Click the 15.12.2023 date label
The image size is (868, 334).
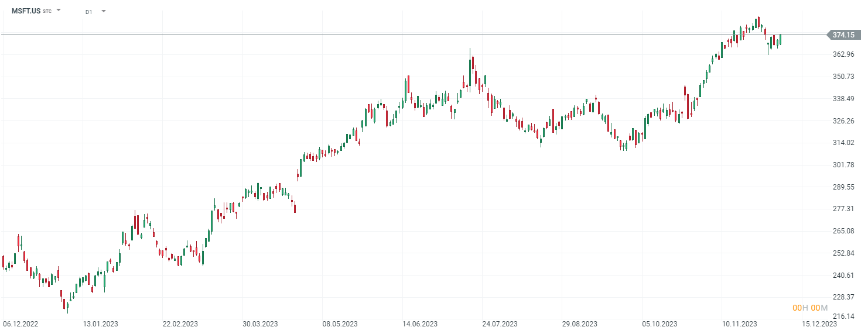[819, 323]
